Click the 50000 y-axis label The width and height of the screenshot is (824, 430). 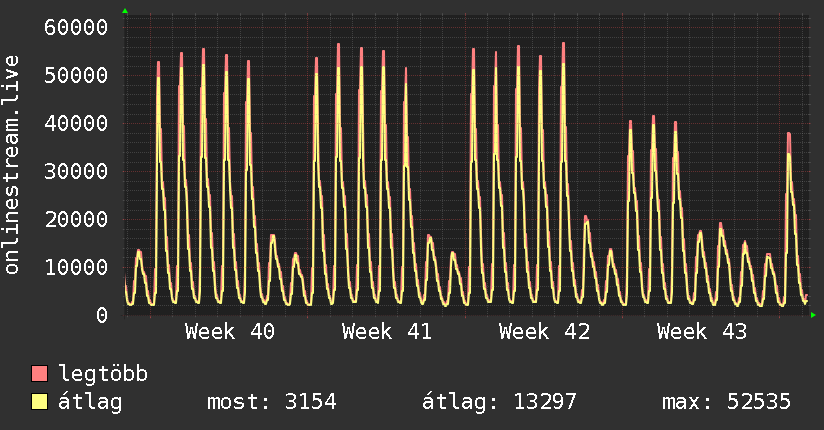click(x=76, y=75)
